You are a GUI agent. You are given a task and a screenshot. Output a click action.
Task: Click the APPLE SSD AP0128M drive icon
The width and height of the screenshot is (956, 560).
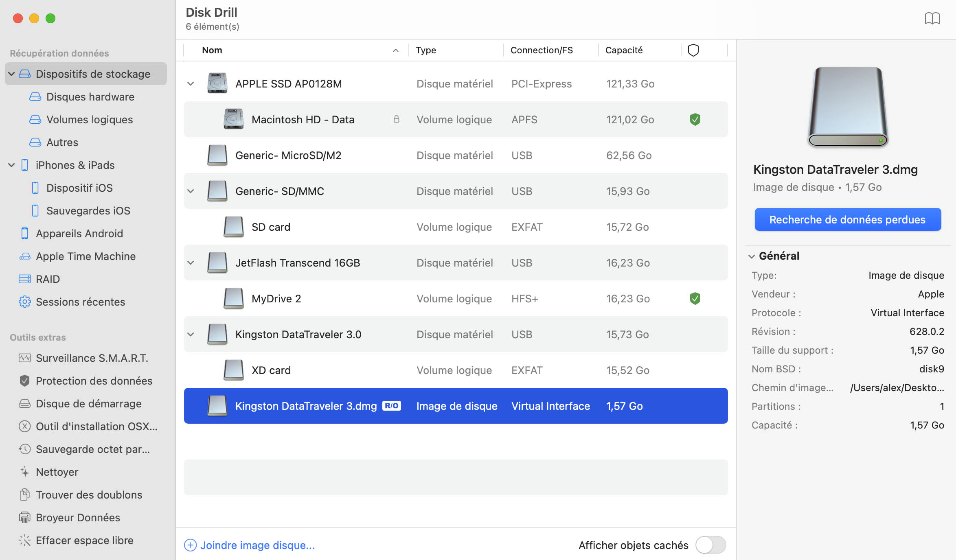click(x=217, y=83)
